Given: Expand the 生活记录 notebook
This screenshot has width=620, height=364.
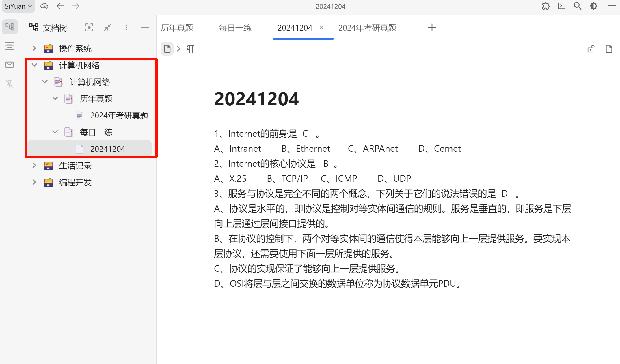Looking at the screenshot, I should tap(34, 166).
